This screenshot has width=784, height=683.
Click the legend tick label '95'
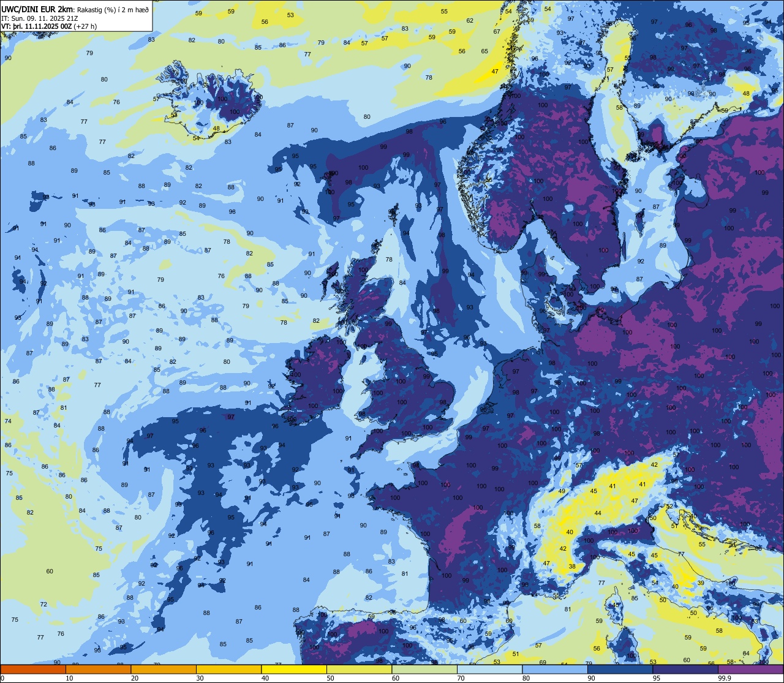[x=657, y=677]
